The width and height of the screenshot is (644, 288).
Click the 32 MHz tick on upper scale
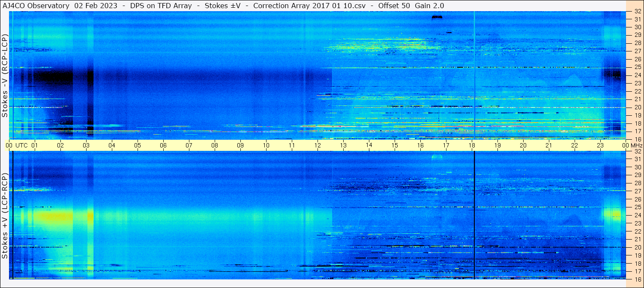pos(638,12)
